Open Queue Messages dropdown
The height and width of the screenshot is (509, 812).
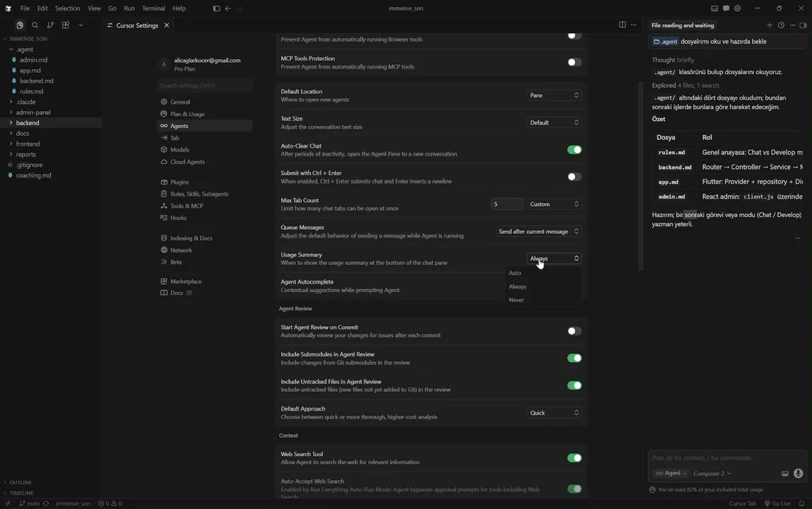538,231
